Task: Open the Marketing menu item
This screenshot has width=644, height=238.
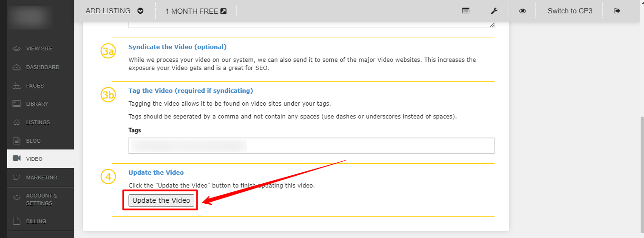Action: (41, 178)
